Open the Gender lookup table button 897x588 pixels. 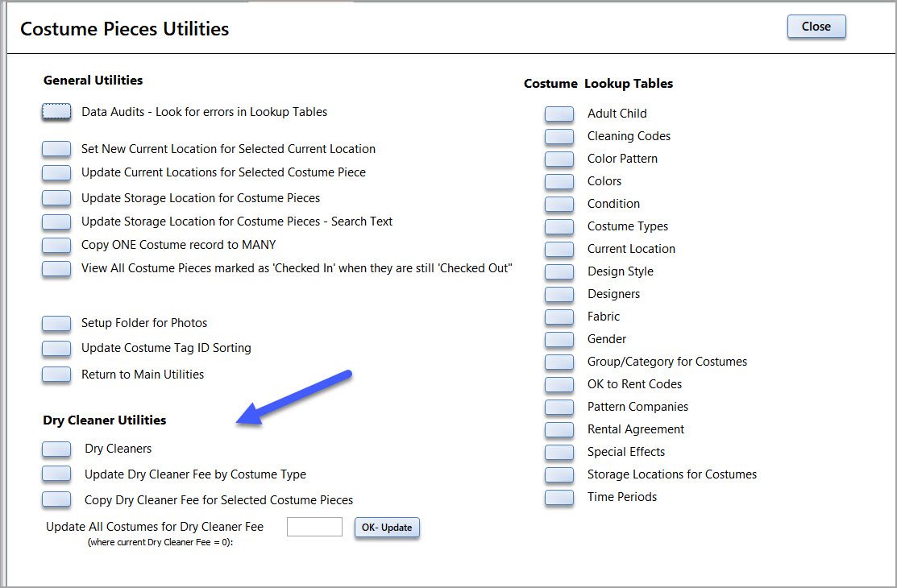(559, 339)
